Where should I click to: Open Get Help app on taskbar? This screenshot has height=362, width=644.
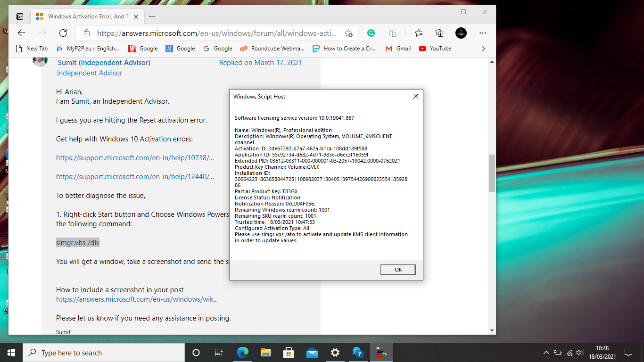pos(358,353)
